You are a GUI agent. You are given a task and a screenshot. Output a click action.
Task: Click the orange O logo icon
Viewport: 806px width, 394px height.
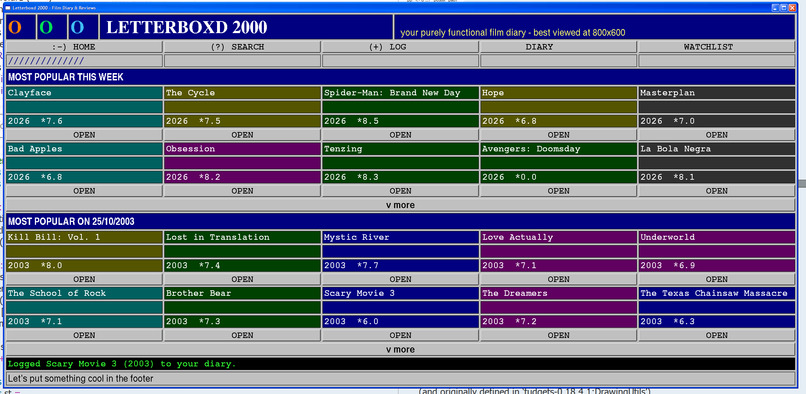pyautogui.click(x=15, y=27)
